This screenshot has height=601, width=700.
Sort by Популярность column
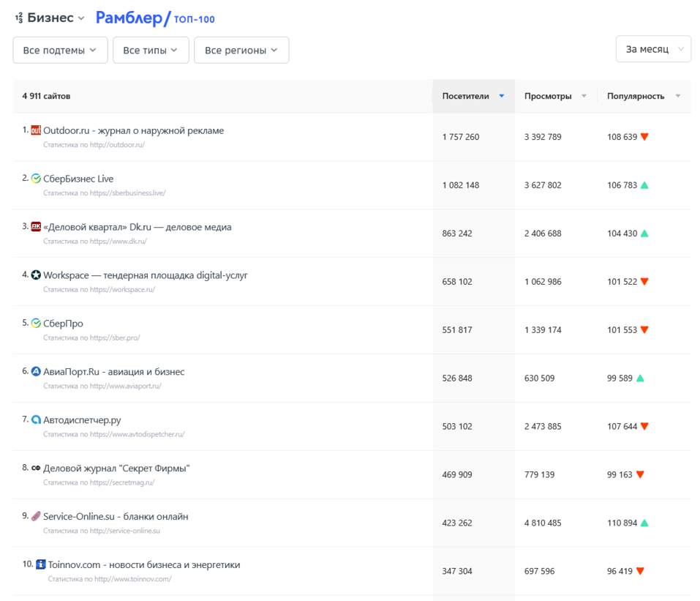(x=643, y=96)
